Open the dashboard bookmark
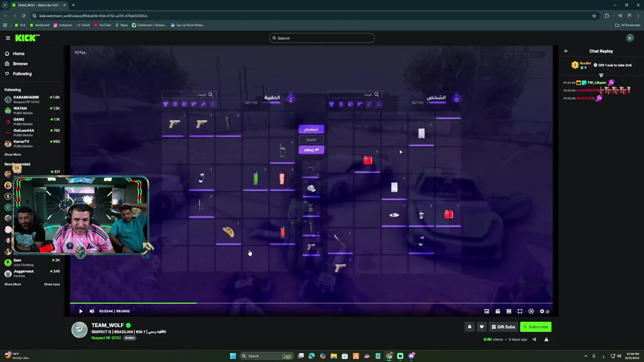The width and height of the screenshot is (644, 362). (x=40, y=25)
